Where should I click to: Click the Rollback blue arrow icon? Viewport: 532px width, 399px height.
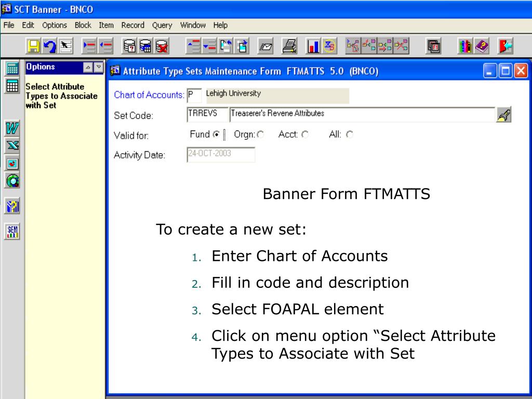[x=50, y=46]
